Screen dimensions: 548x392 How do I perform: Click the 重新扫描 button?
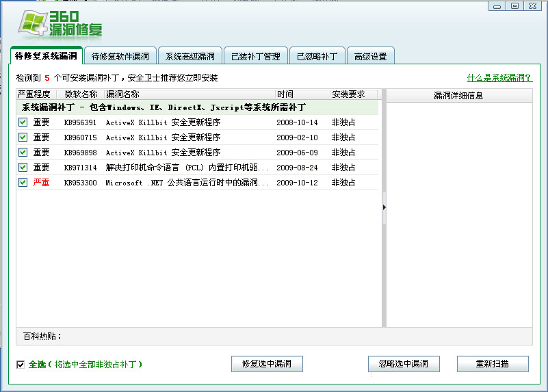point(493,364)
